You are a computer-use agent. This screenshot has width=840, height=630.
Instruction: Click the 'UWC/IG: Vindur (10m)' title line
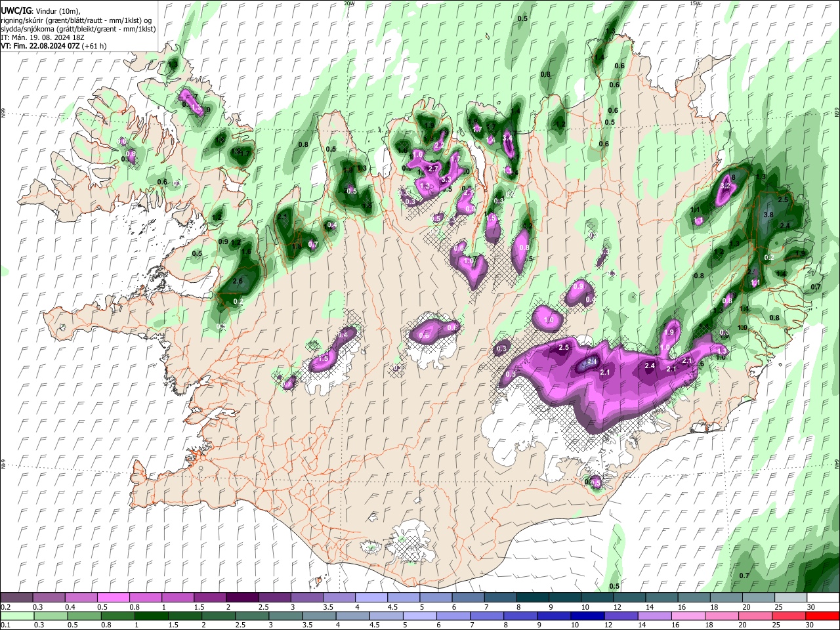[x=42, y=11]
